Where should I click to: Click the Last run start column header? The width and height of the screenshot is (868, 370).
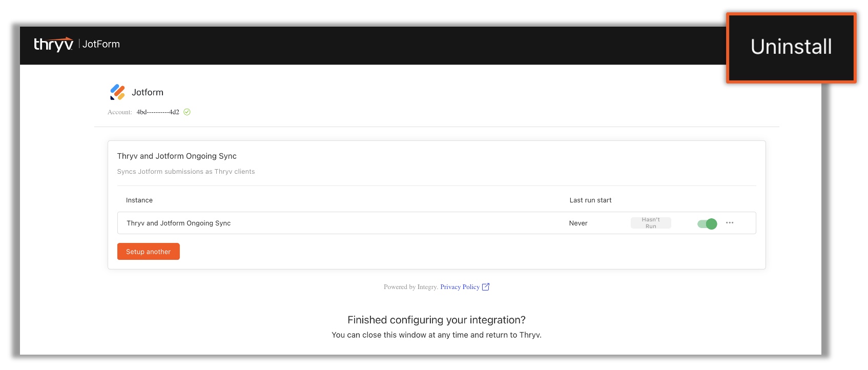[x=590, y=200]
